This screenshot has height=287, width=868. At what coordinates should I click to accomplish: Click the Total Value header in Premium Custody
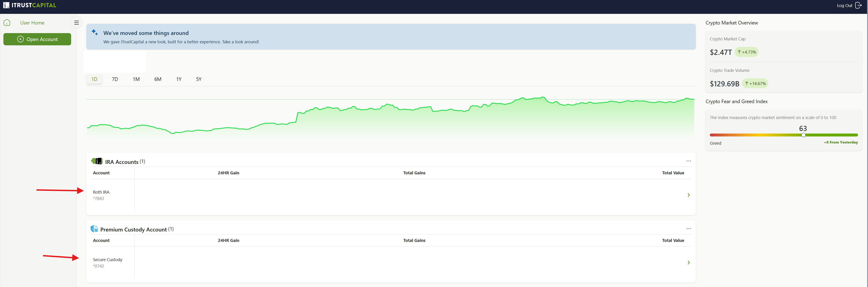673,241
